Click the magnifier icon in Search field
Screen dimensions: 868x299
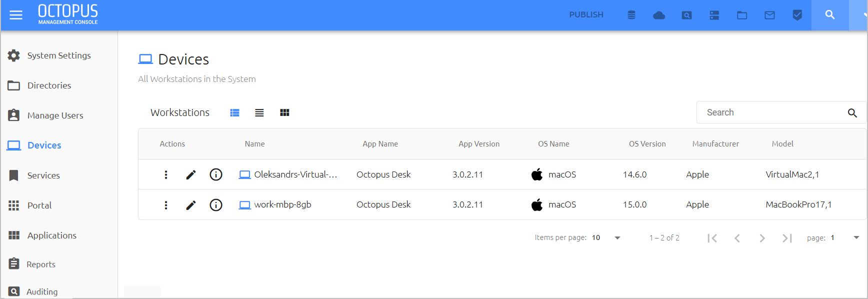[x=852, y=113]
